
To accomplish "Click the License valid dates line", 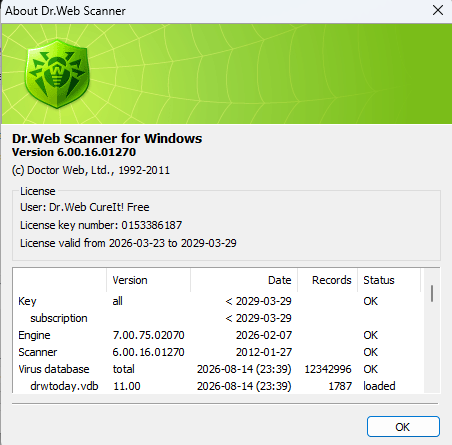I will point(128,243).
